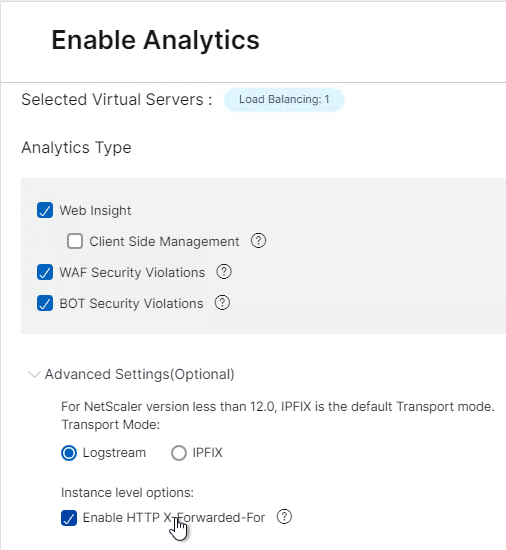Collapse Advanced Settings using the chevron arrow
The image size is (506, 550).
coord(34,374)
